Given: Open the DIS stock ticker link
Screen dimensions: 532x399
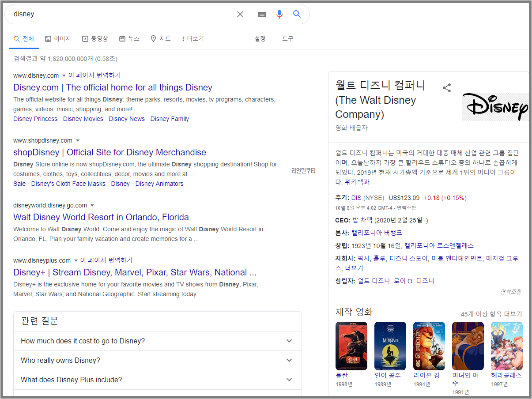Looking at the screenshot, I should [356, 198].
